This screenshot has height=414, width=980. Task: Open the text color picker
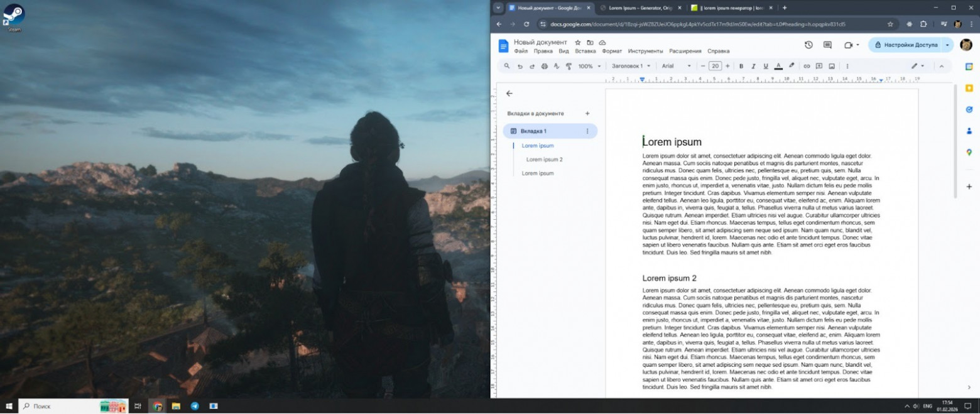(x=778, y=66)
